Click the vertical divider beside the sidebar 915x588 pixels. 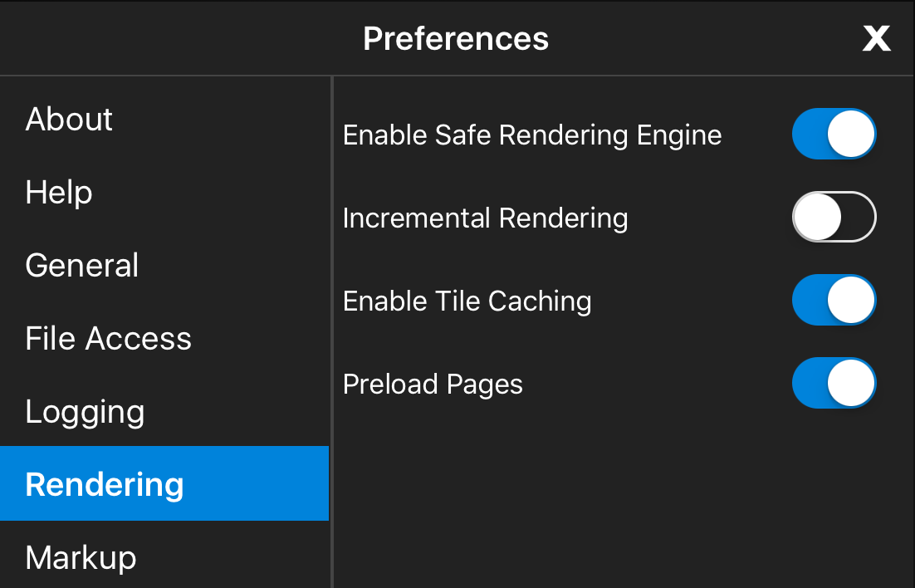pyautogui.click(x=332, y=332)
